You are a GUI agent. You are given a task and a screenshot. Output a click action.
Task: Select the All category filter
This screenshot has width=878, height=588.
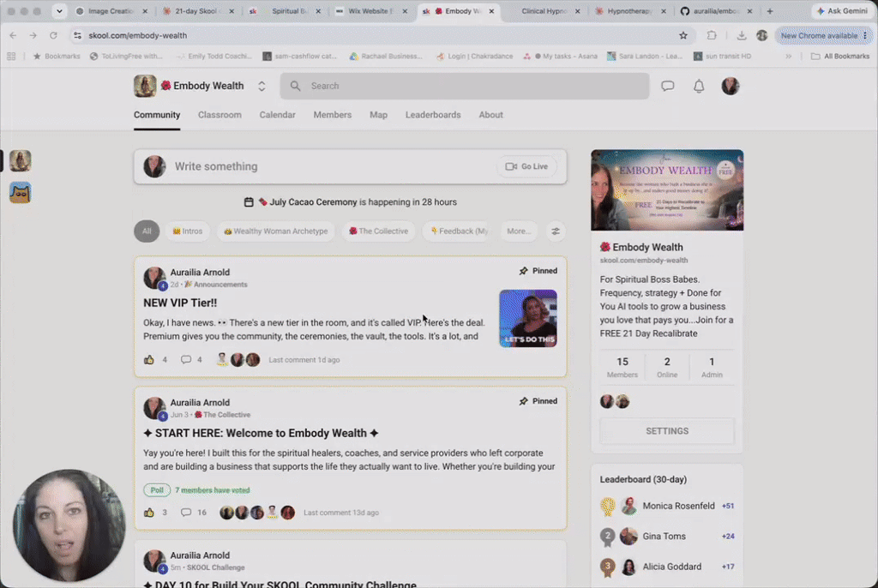pos(147,231)
